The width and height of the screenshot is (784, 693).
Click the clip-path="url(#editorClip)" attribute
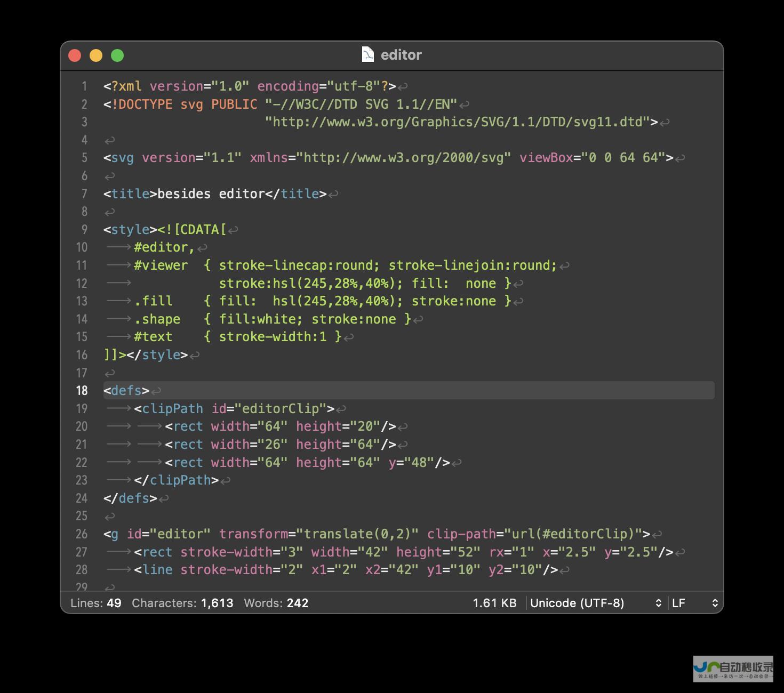(535, 534)
